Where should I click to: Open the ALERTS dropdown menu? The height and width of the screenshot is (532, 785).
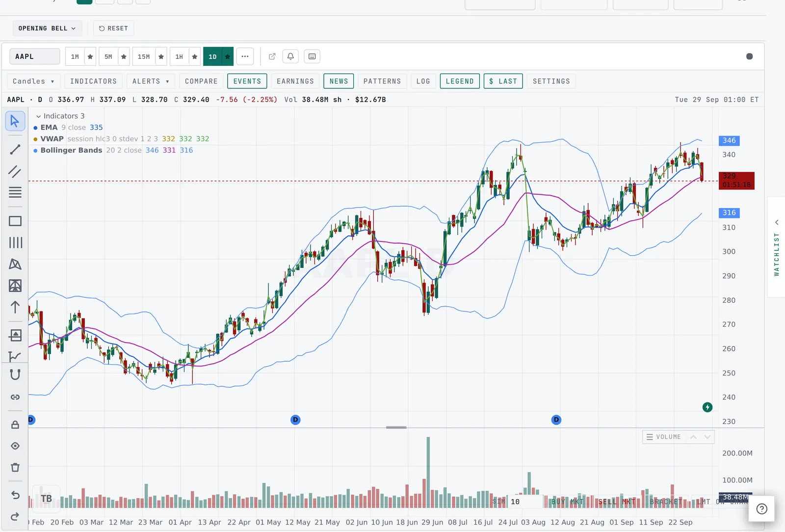click(151, 81)
